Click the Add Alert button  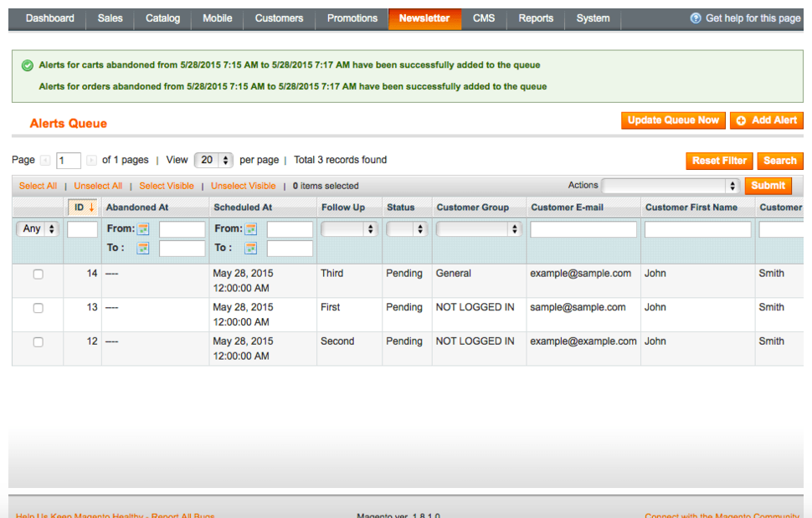tap(767, 121)
